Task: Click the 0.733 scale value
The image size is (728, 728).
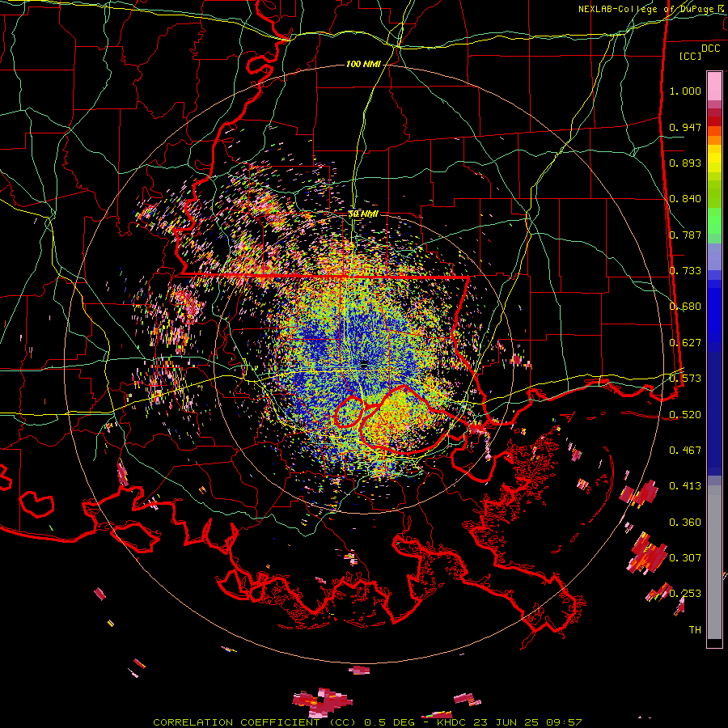Action: click(685, 271)
